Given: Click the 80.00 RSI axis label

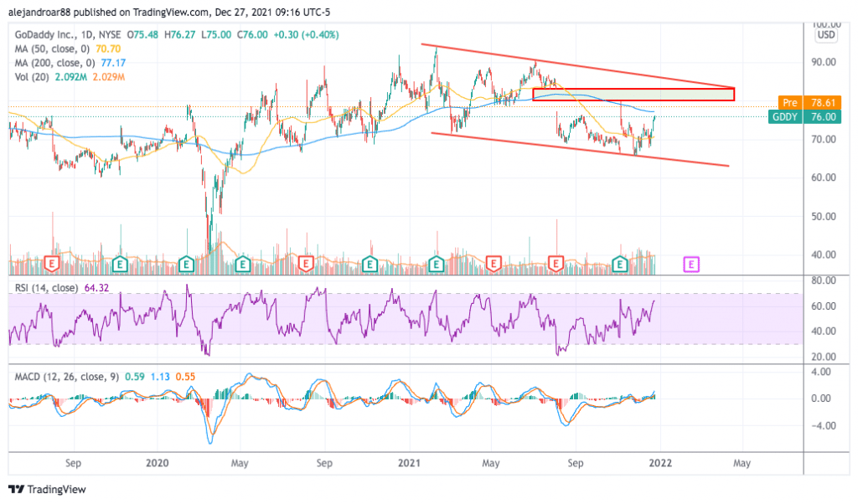Looking at the screenshot, I should click(824, 280).
